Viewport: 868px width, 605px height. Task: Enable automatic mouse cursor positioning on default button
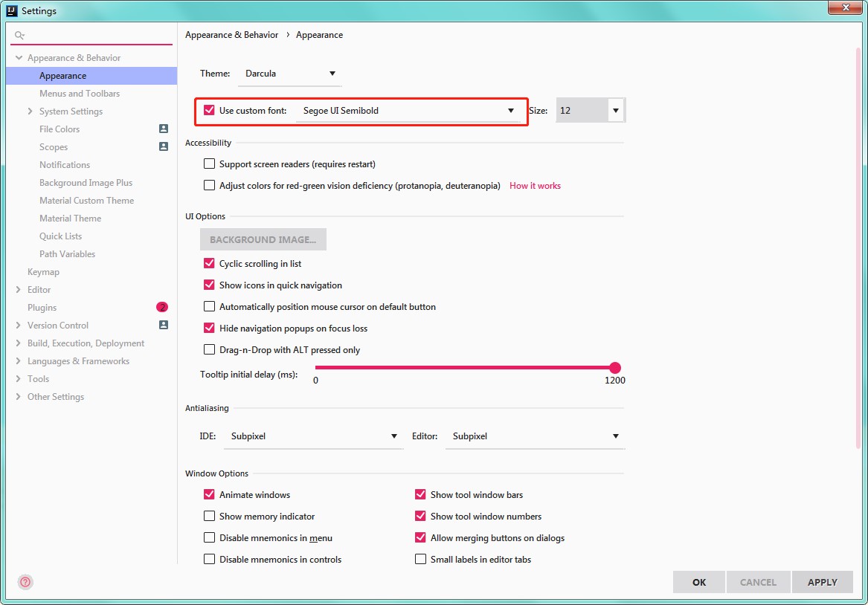(x=209, y=306)
